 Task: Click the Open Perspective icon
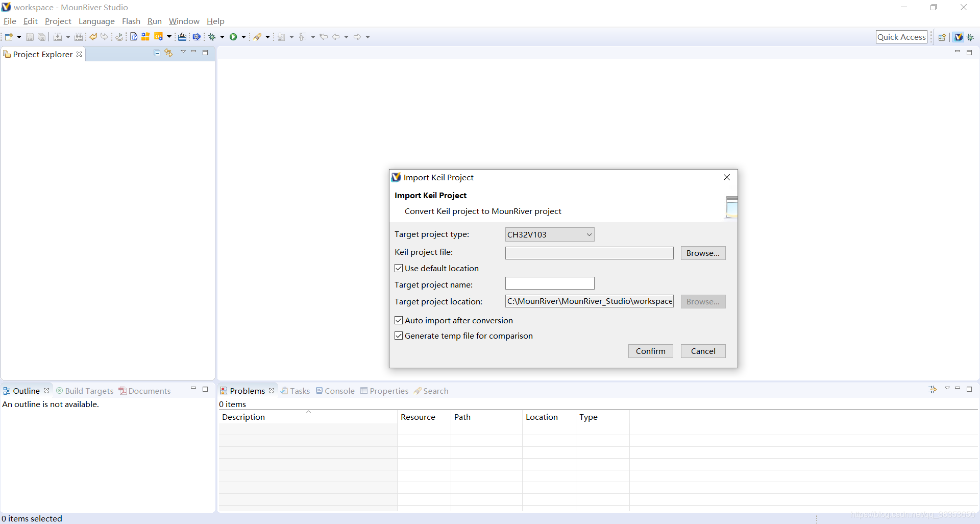pyautogui.click(x=942, y=37)
